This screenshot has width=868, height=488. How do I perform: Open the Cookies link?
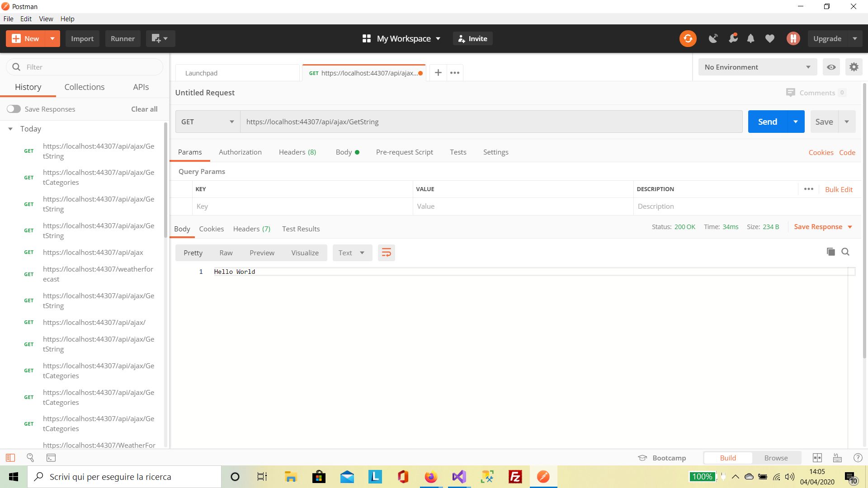coord(821,152)
